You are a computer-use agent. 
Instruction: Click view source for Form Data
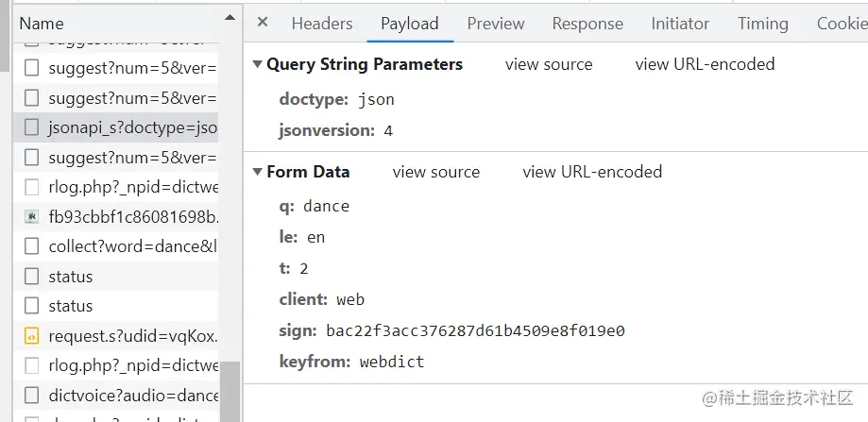pyautogui.click(x=436, y=172)
